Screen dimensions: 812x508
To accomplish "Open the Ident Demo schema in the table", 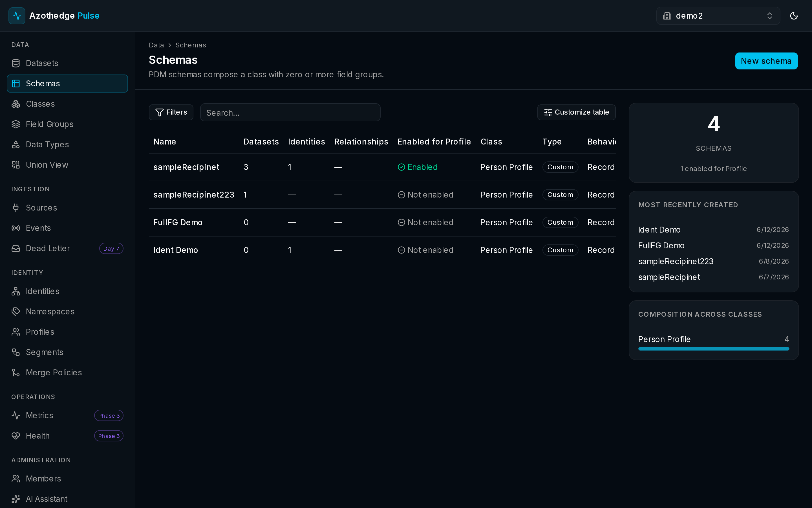I will [x=382, y=250].
